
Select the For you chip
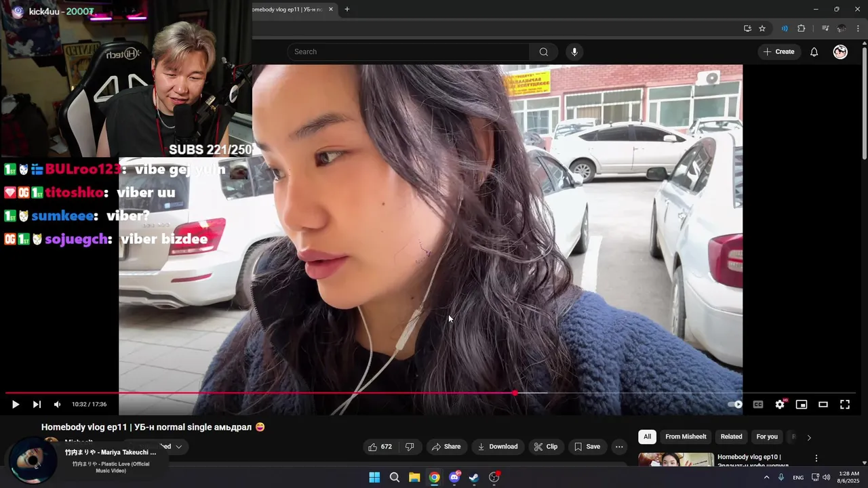[767, 436]
